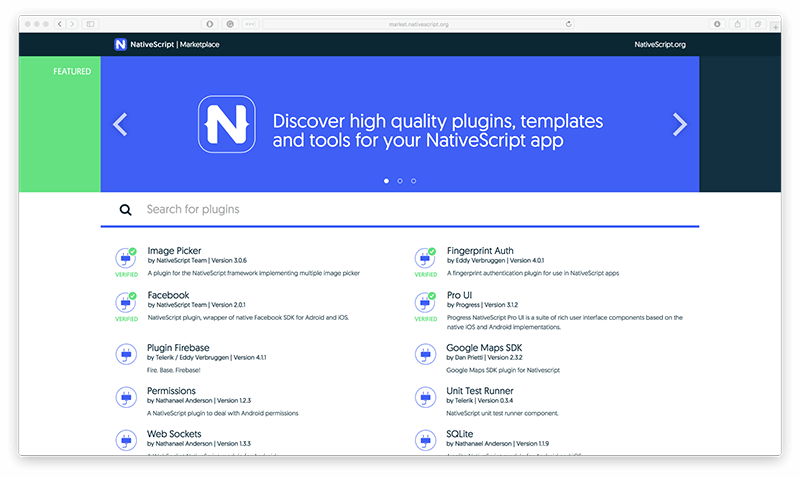Click the SQLite plugin icon
Viewport: 800px width, 478px height.
point(425,440)
